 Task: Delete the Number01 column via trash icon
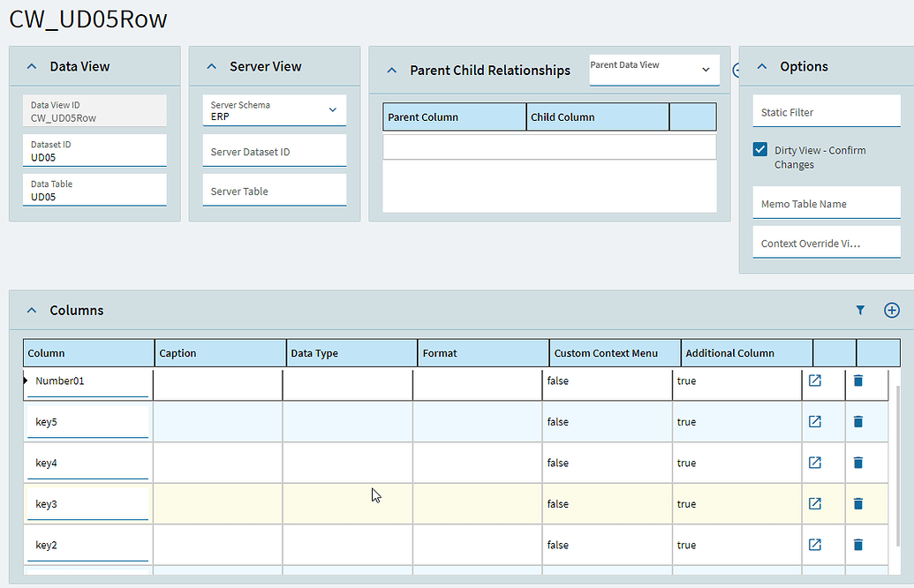point(857,381)
